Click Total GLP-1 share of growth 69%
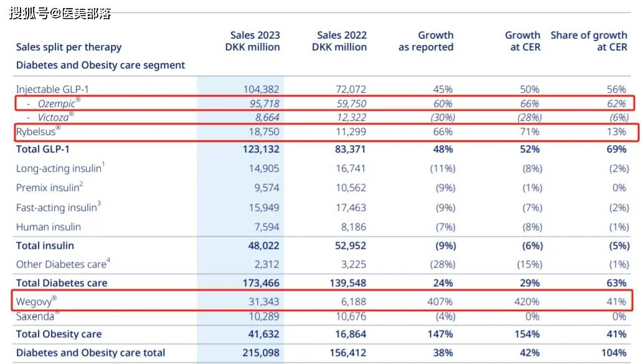This screenshot has height=364, width=643. click(x=616, y=149)
